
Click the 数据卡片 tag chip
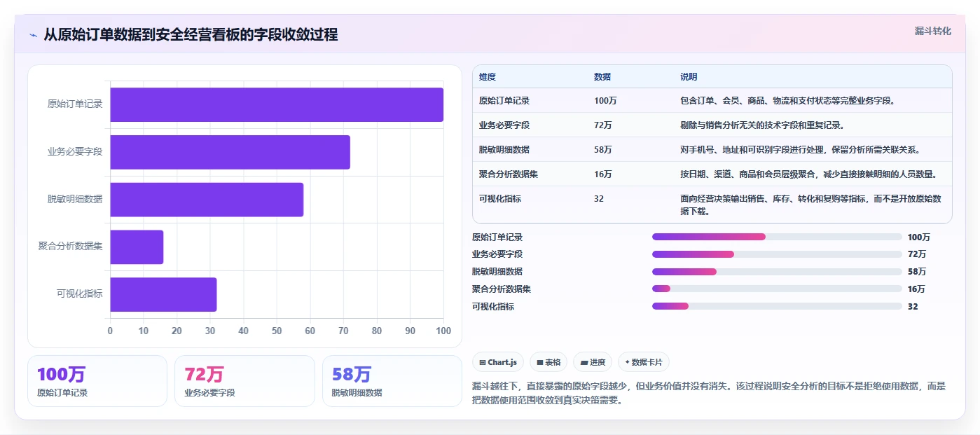643,362
